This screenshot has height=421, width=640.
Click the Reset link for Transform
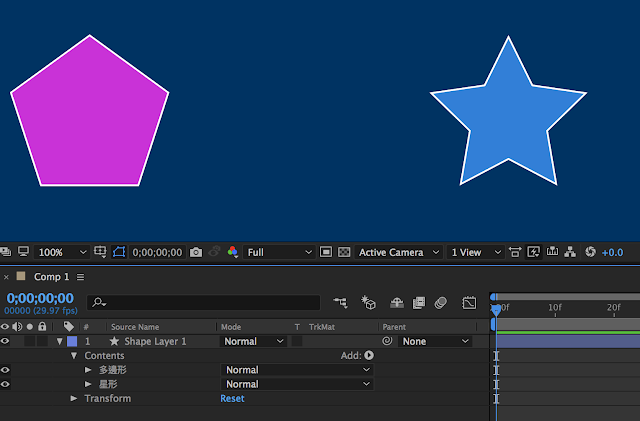pos(232,399)
